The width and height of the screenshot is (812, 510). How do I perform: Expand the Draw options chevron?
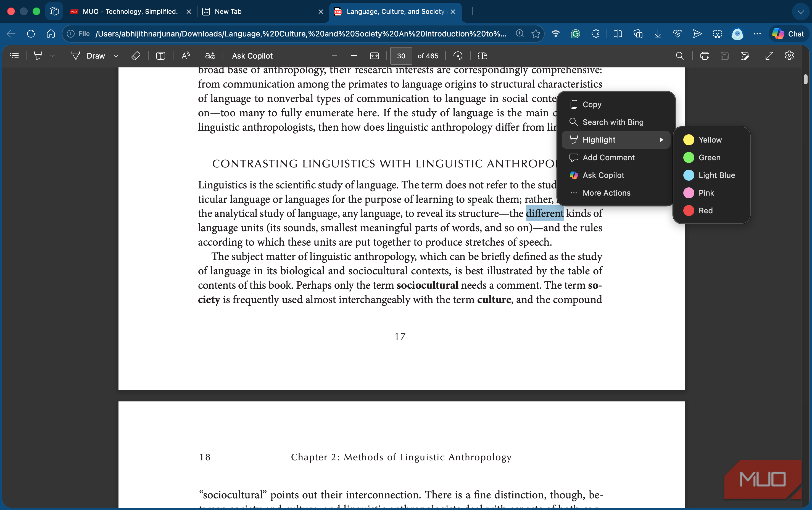[x=116, y=56]
